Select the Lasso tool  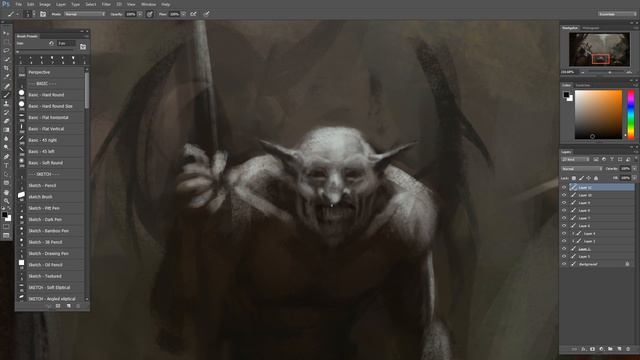[x=6, y=51]
